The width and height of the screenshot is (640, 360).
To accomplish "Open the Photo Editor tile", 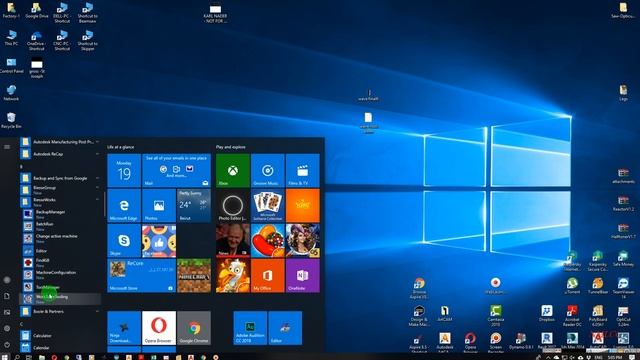I will (233, 205).
